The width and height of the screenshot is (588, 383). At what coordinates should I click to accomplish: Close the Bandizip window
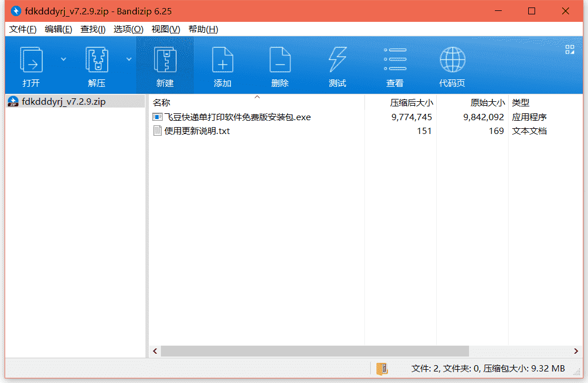[x=566, y=11]
